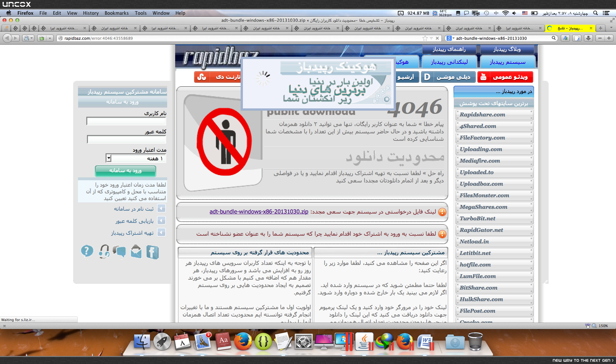This screenshot has height=364, width=616.
Task: Open a new tab with the plus button
Action: tap(601, 28)
